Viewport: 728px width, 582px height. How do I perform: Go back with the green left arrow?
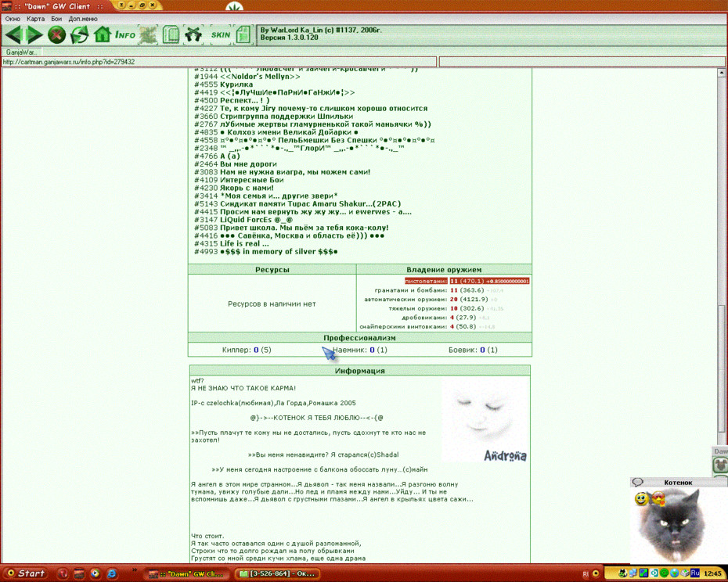point(13,34)
